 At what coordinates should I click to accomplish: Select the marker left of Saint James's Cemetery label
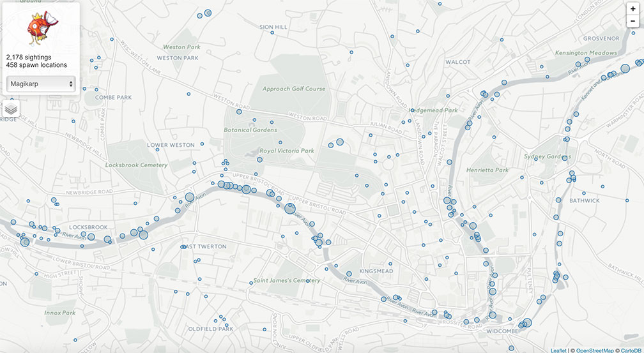click(x=251, y=283)
